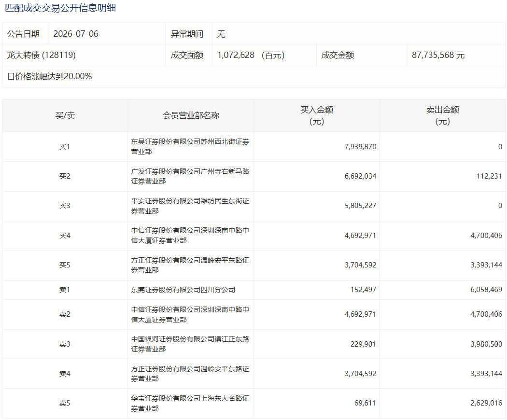Select 方正证券温岭安平东路 name in 卖4 row
The width and height of the screenshot is (507, 420).
click(x=190, y=374)
